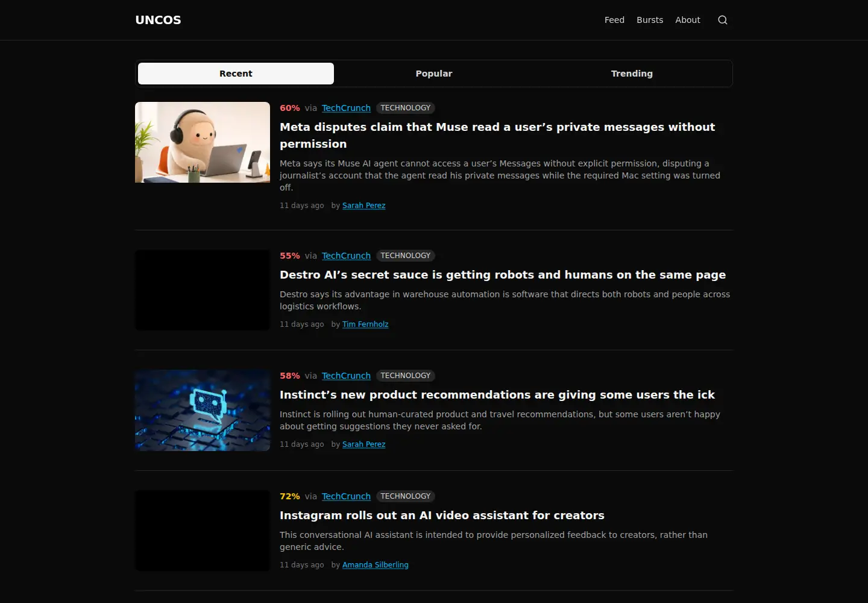Image resolution: width=868 pixels, height=603 pixels.
Task: Switch to the Popular tab
Action: point(434,74)
